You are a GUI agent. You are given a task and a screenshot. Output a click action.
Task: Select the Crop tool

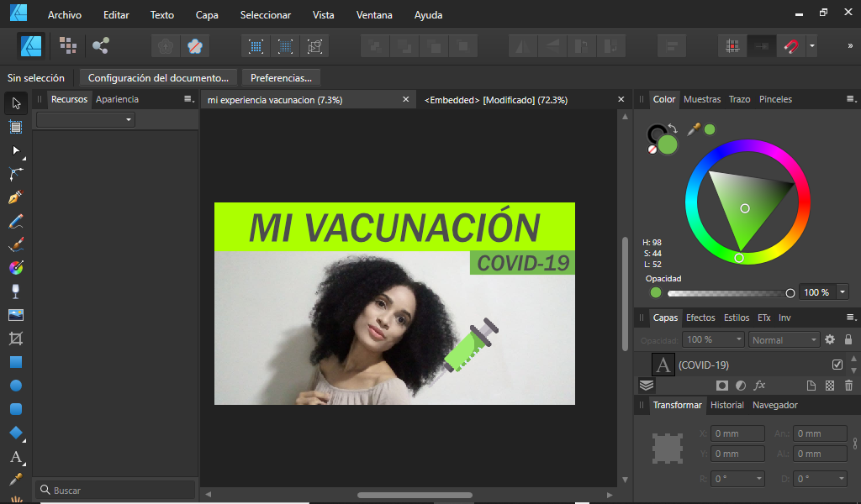[x=16, y=339]
